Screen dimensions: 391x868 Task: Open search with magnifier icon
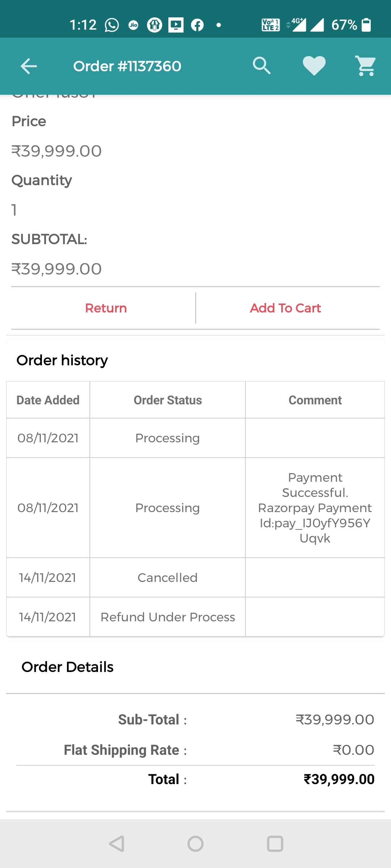pos(261,66)
